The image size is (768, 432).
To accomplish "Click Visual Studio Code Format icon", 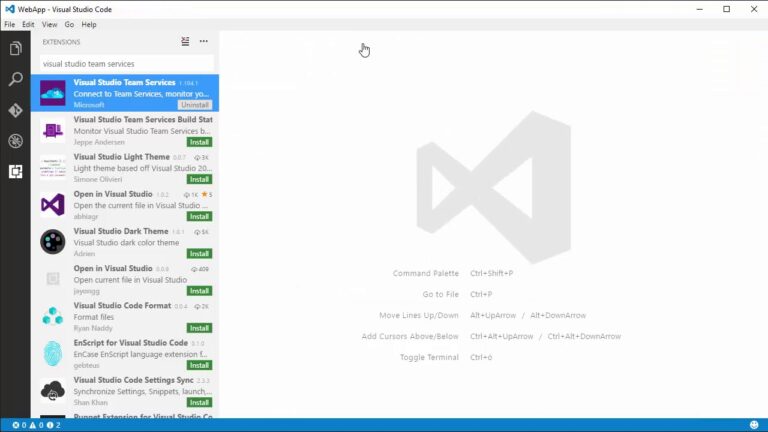I will (53, 316).
